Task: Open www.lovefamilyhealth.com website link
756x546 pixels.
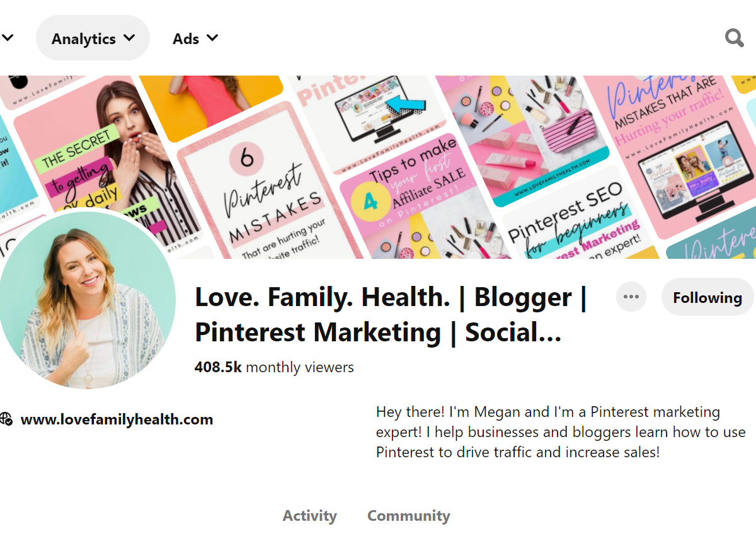Action: point(117,419)
